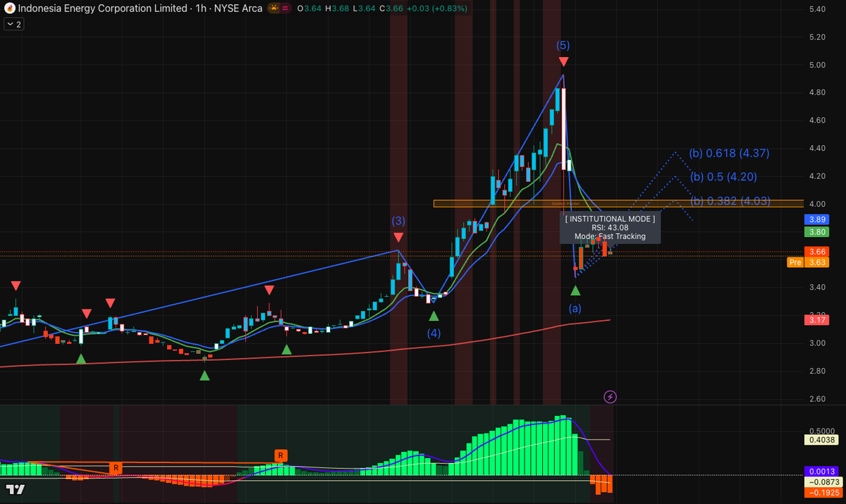Click the 0.5000 oscillator scale tick
Screen dimensions: 846x504
coord(821,431)
